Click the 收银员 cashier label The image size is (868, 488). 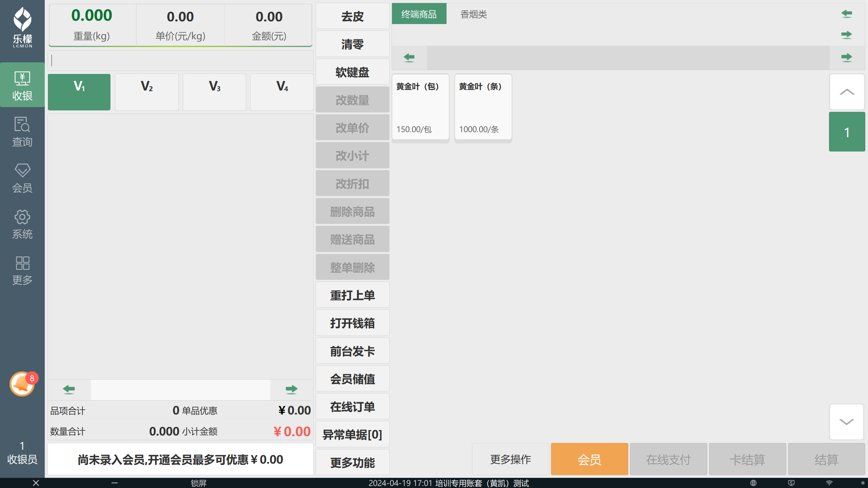(x=22, y=459)
